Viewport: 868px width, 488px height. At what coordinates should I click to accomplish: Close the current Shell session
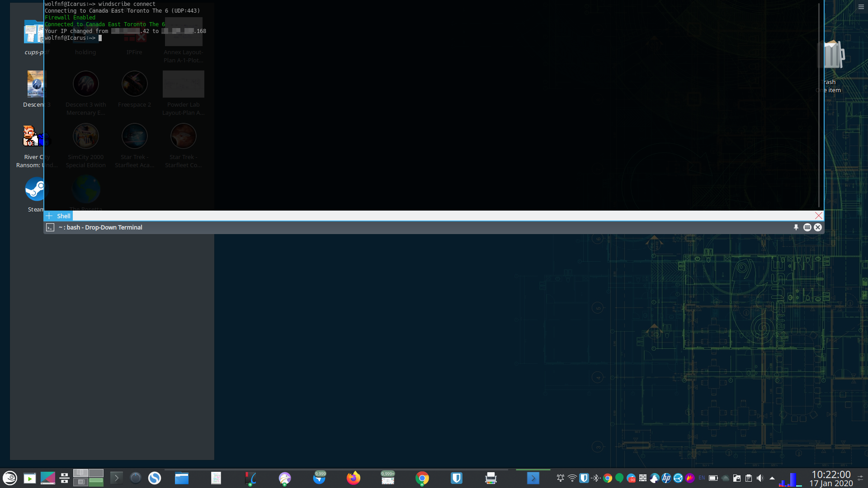pyautogui.click(x=818, y=216)
